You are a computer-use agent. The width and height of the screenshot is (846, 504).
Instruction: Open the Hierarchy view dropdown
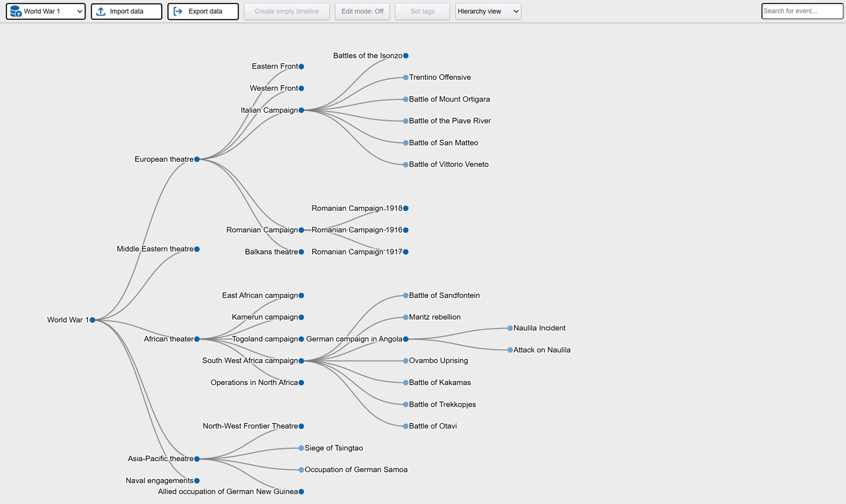(x=488, y=11)
